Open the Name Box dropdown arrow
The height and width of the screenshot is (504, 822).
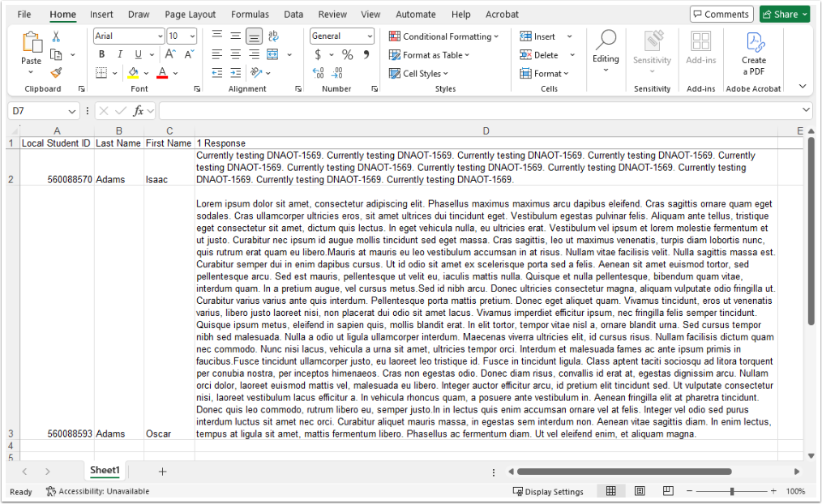(72, 111)
